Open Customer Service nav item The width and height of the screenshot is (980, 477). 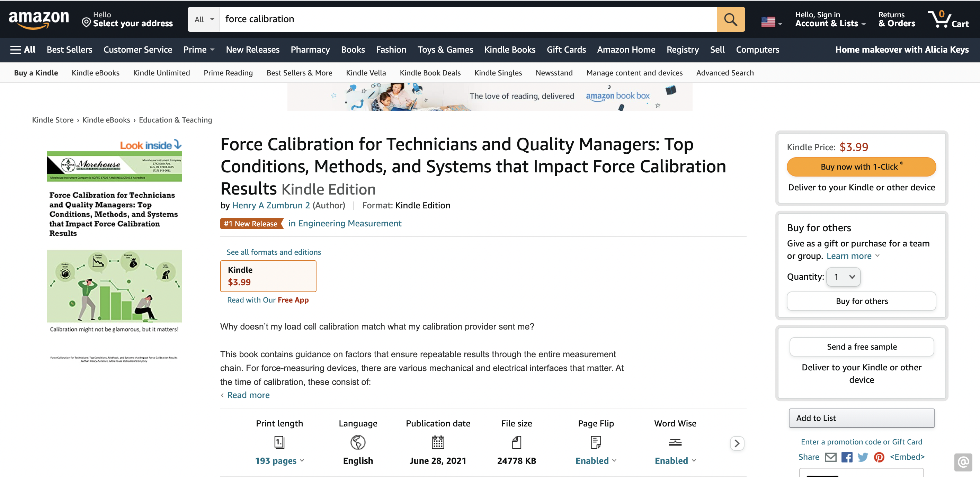coord(138,49)
